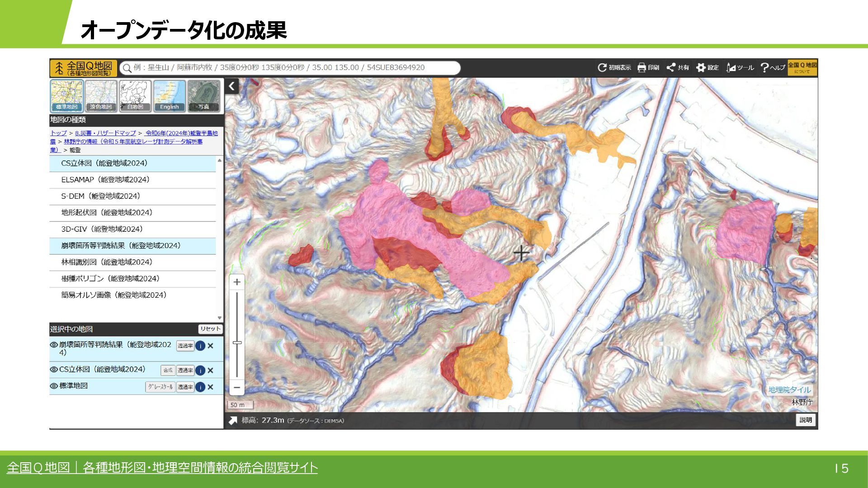Image resolution: width=868 pixels, height=488 pixels.
Task: Expand the elevation bar arrow icon
Action: point(233,421)
